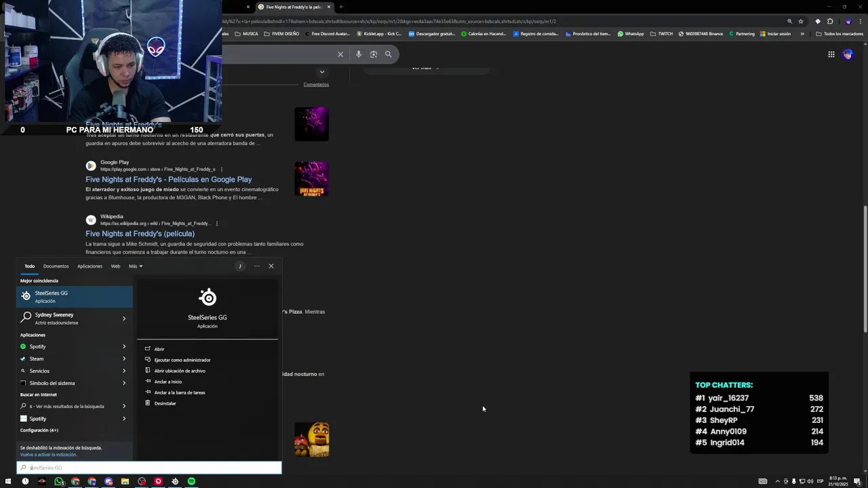Switch to the Todo search tab
The width and height of the screenshot is (868, 488).
(30, 266)
